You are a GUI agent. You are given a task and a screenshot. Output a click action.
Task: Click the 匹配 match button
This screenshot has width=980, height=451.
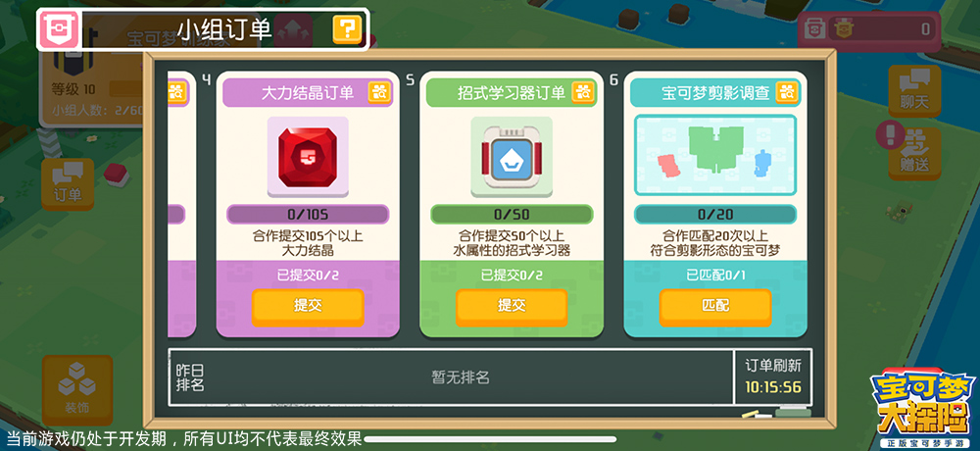715,307
